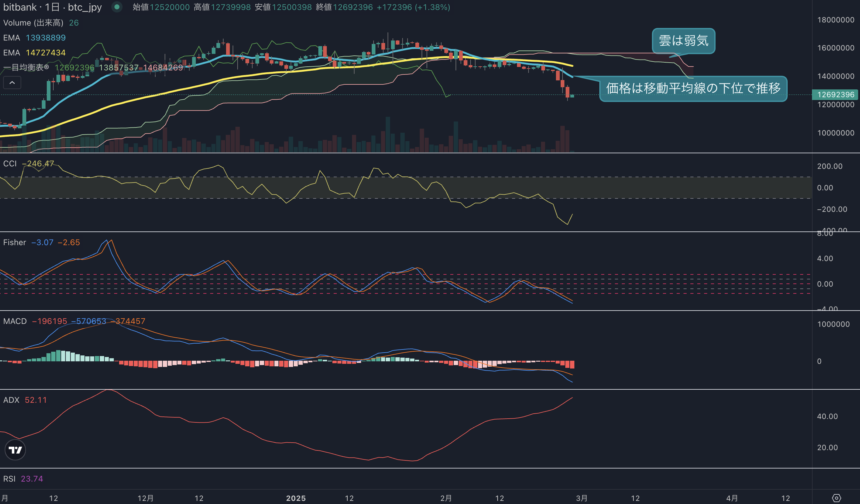
Task: Click the 雲は弱気 annotation bubble
Action: [x=683, y=40]
